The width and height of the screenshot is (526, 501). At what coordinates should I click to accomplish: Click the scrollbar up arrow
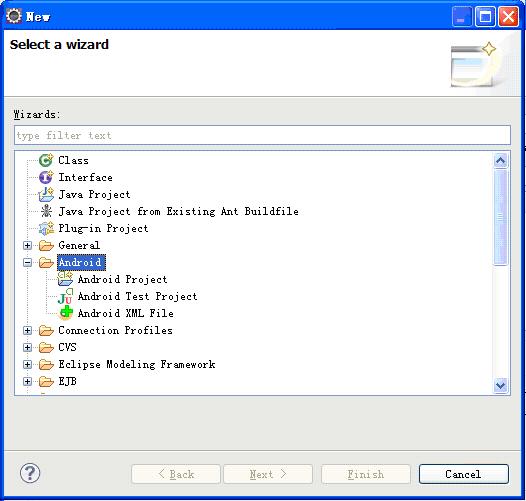pos(501,160)
